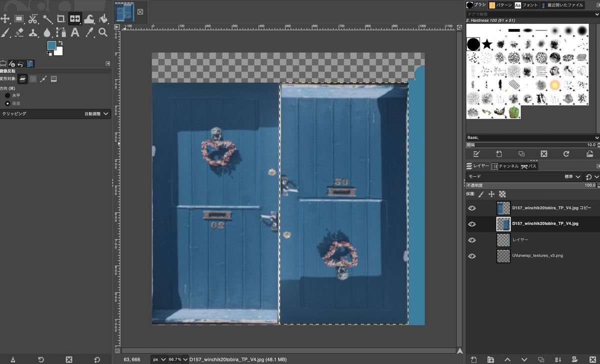600x364 pixels.
Task: Choose the 水平 horizontal direction radio
Action: (7, 95)
